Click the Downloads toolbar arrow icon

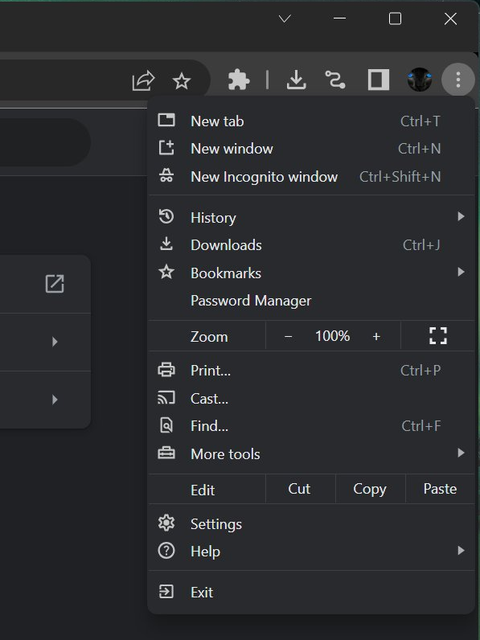click(296, 79)
